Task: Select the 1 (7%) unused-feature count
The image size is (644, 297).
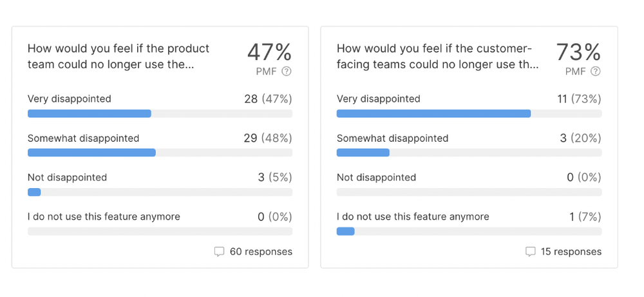Action: (x=585, y=217)
